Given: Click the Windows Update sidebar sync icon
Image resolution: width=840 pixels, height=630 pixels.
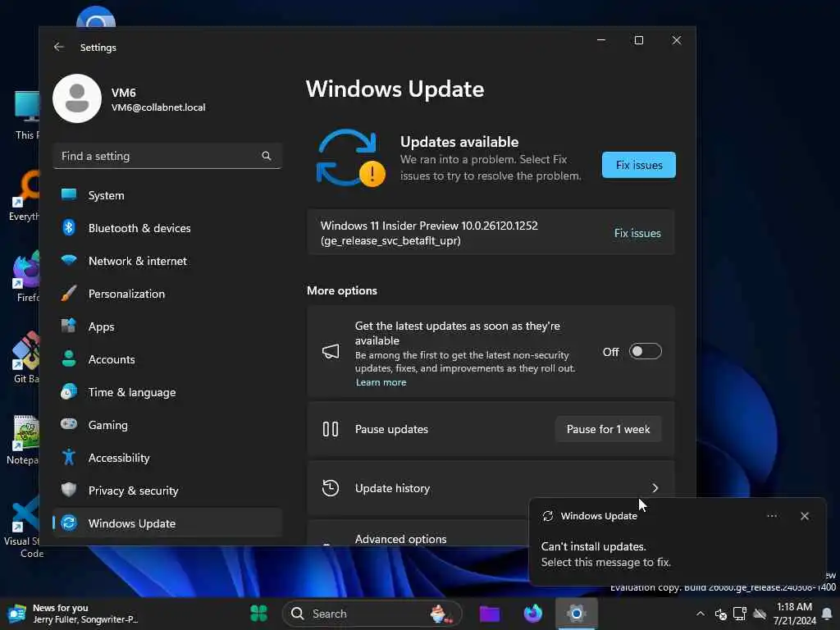Looking at the screenshot, I should (69, 523).
